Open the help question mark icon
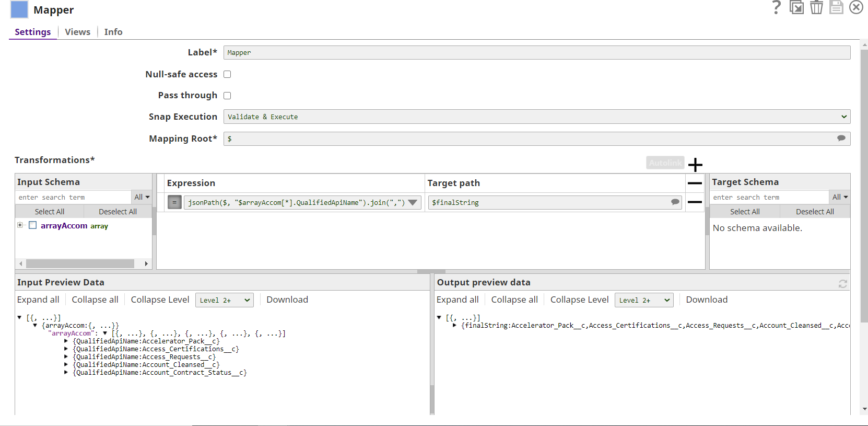Viewport: 868px width, 426px height. [x=777, y=7]
